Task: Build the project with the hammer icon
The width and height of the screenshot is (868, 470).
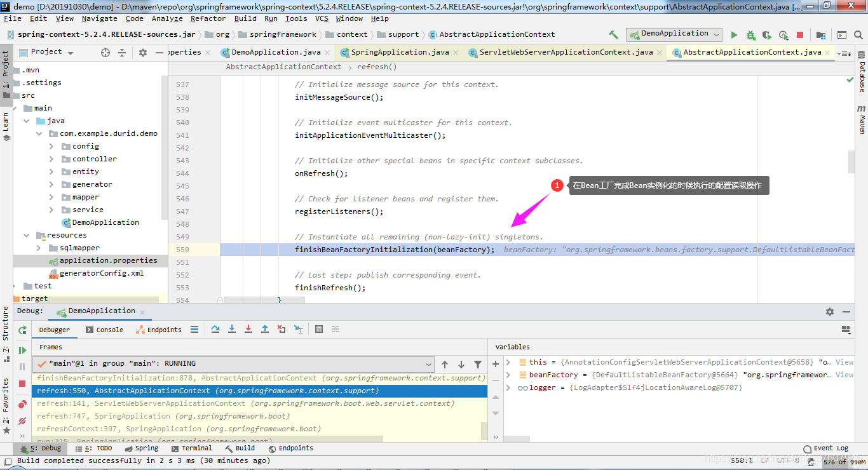Action: tap(613, 35)
